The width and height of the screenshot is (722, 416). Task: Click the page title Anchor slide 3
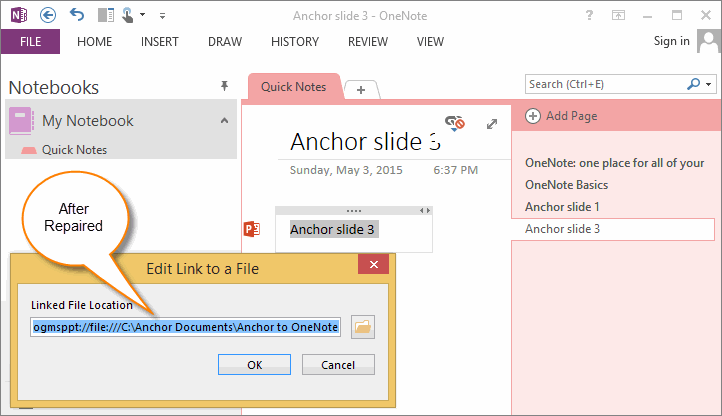[366, 141]
